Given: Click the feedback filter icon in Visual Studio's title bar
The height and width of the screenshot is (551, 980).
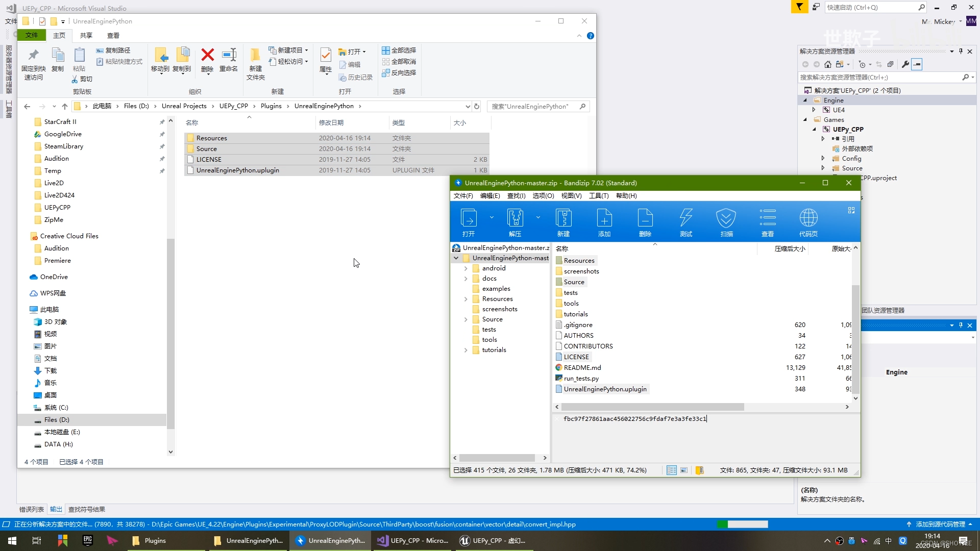Looking at the screenshot, I should [x=800, y=7].
